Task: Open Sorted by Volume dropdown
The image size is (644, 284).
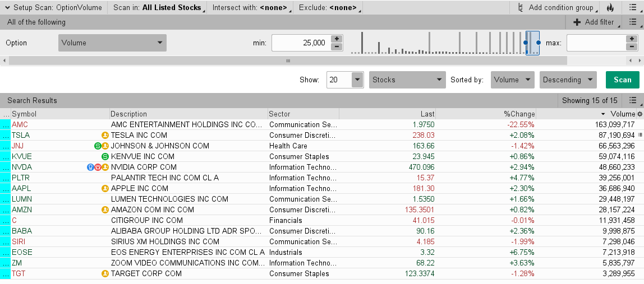Action: tap(512, 80)
